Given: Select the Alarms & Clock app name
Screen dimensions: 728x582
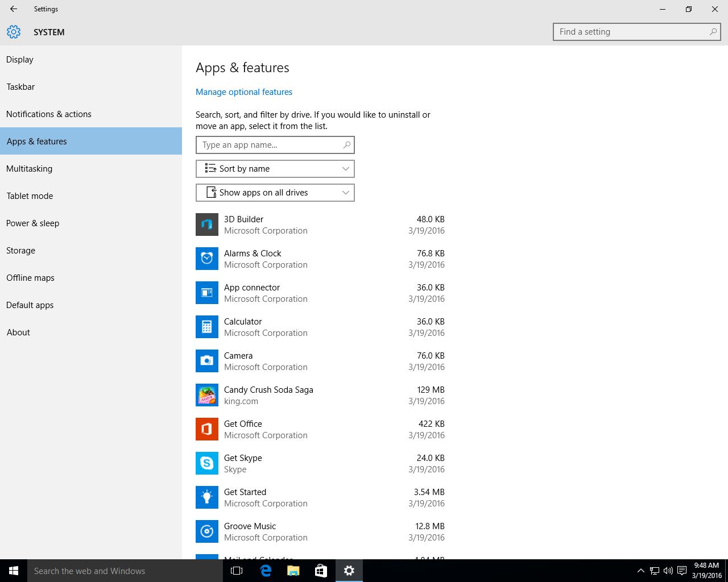Looking at the screenshot, I should point(253,253).
